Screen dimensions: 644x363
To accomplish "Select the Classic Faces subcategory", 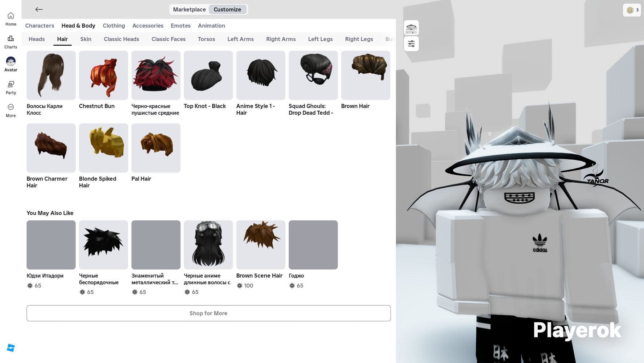I will click(x=169, y=39).
